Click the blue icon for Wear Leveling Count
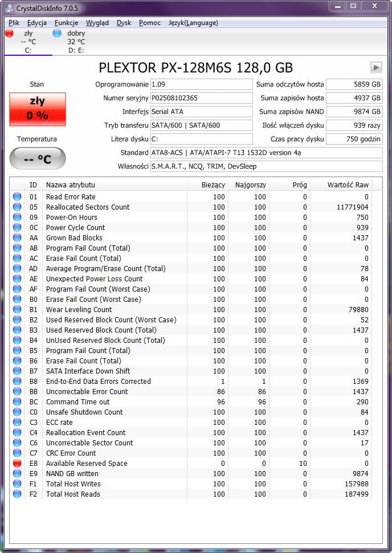Viewport: 392px width, 553px height. click(17, 309)
